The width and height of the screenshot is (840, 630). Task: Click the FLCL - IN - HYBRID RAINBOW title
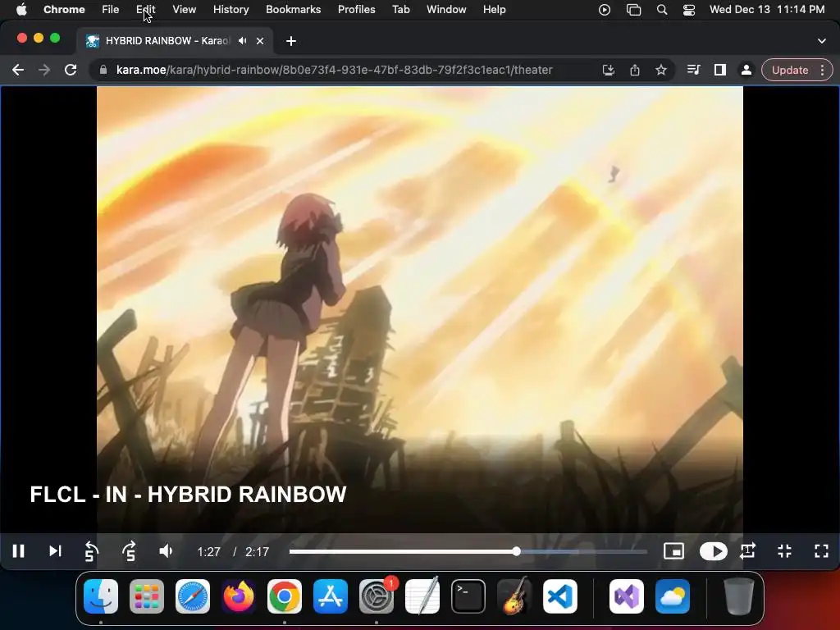[x=188, y=495]
